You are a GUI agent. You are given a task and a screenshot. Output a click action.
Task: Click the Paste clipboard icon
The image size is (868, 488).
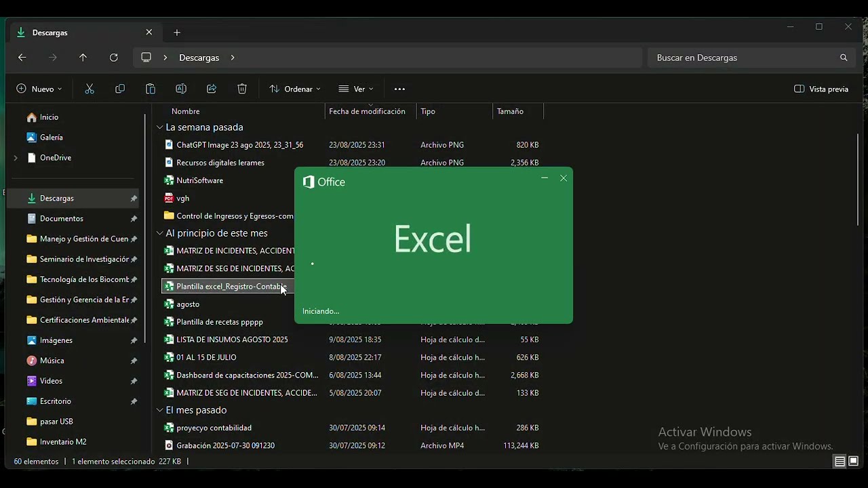(x=151, y=89)
